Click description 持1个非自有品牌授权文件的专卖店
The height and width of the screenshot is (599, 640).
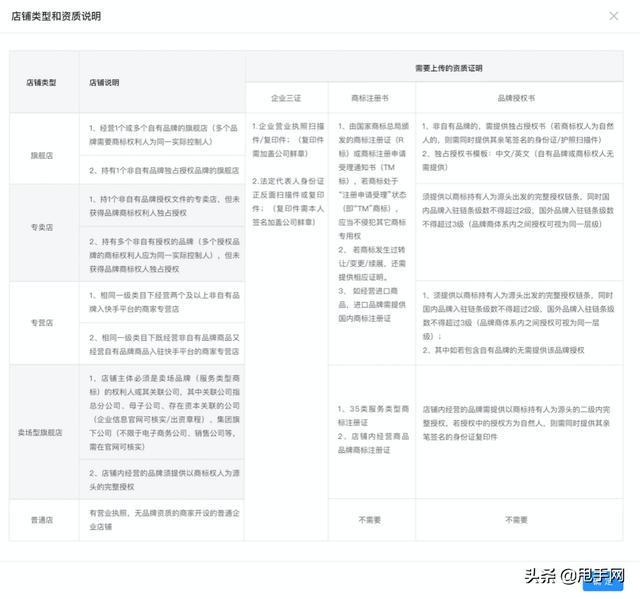tap(164, 206)
